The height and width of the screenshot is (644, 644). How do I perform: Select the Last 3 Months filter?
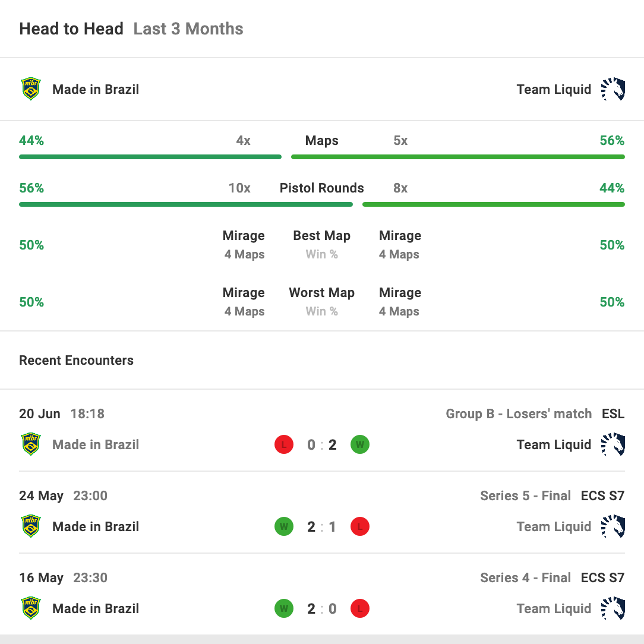point(188,29)
